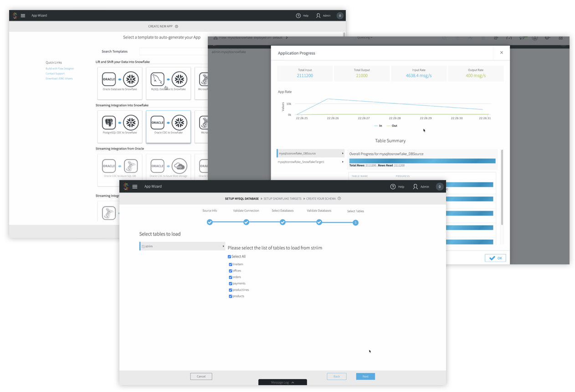Expand the mysqltosnowflake_DBSource row arrow
Screen dimensions: 575x392
342,154
